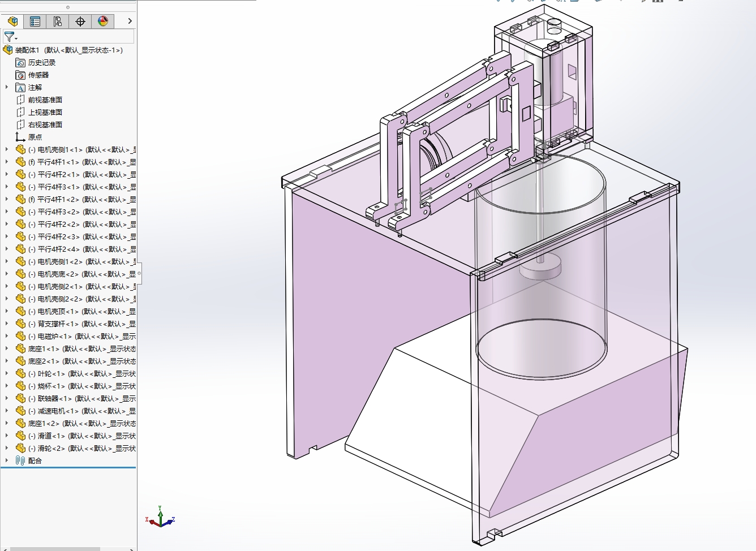Expand the 平行4杆2<1> component
The image size is (756, 551).
[x=7, y=174]
